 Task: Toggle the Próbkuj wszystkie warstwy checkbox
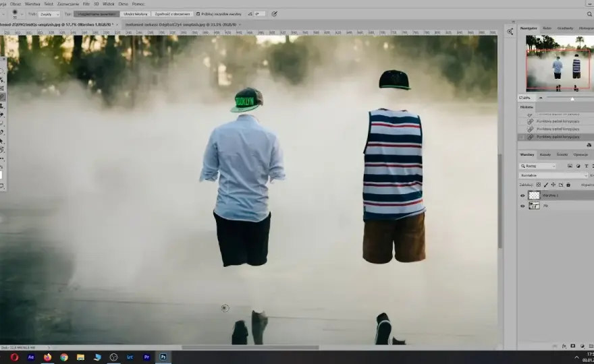point(198,14)
